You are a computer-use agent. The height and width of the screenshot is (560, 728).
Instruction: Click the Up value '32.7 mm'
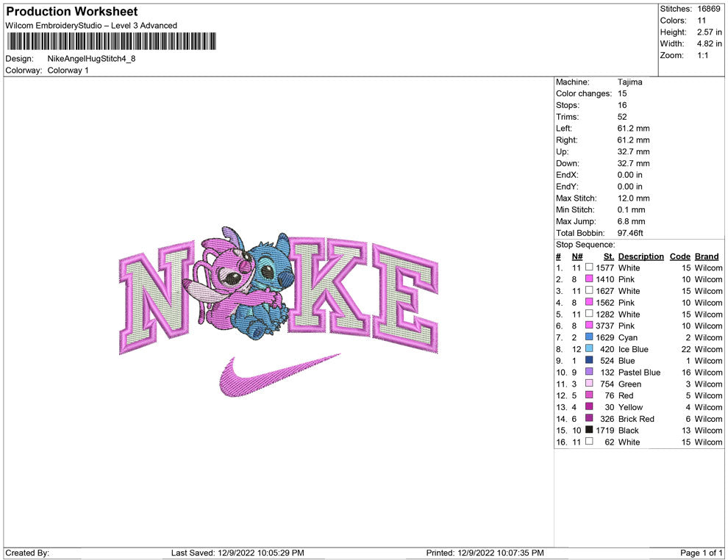634,151
